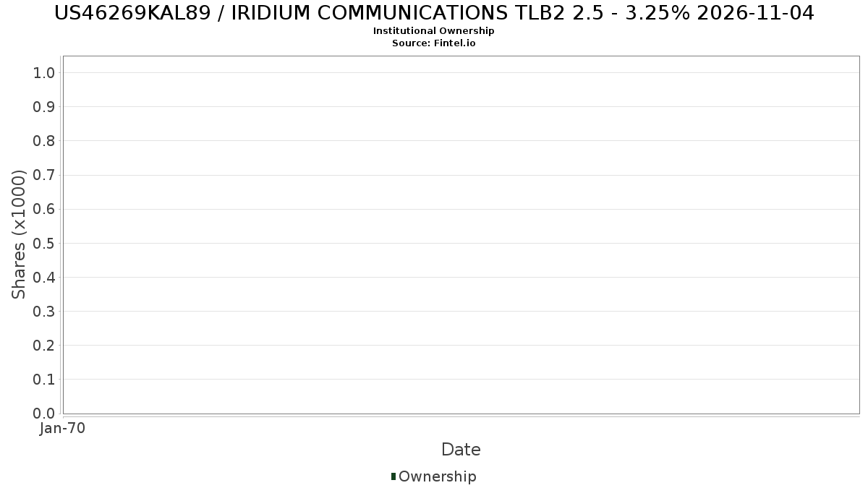Viewport: 868px width, 488px height.
Task: Click the 0.9 y-axis tick label
Action: coord(44,106)
